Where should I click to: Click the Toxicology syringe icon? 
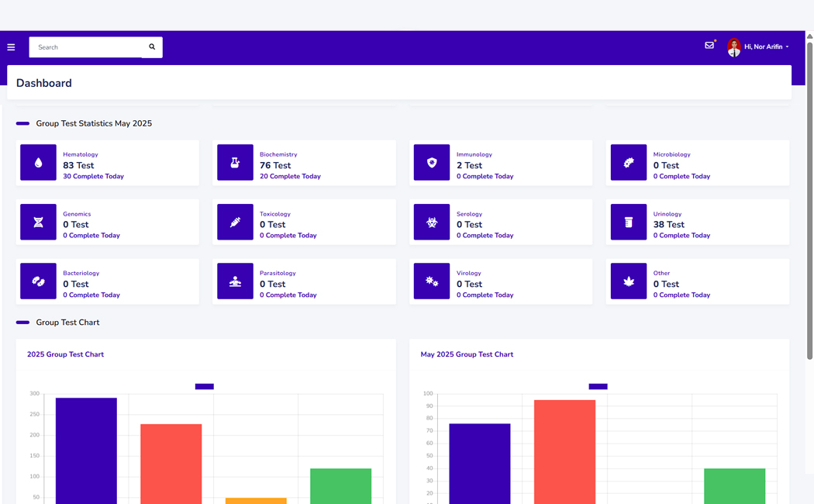[x=235, y=222]
